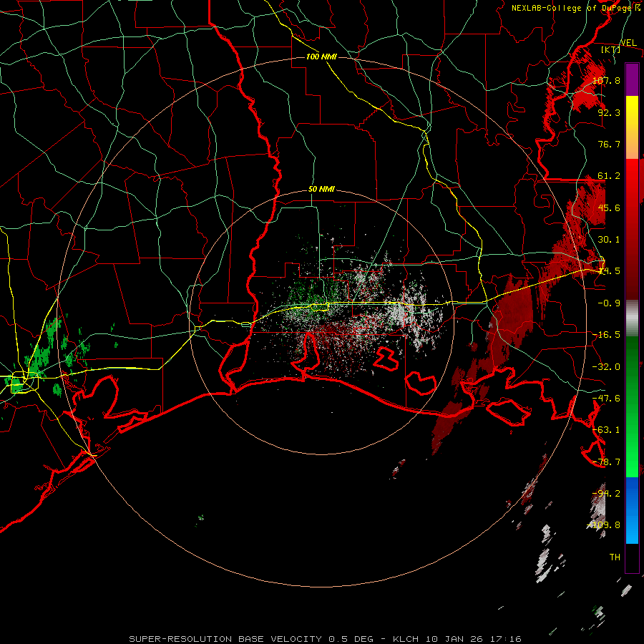Select the -94.2 legend value
Viewport: 644px width, 644px height.
[606, 494]
